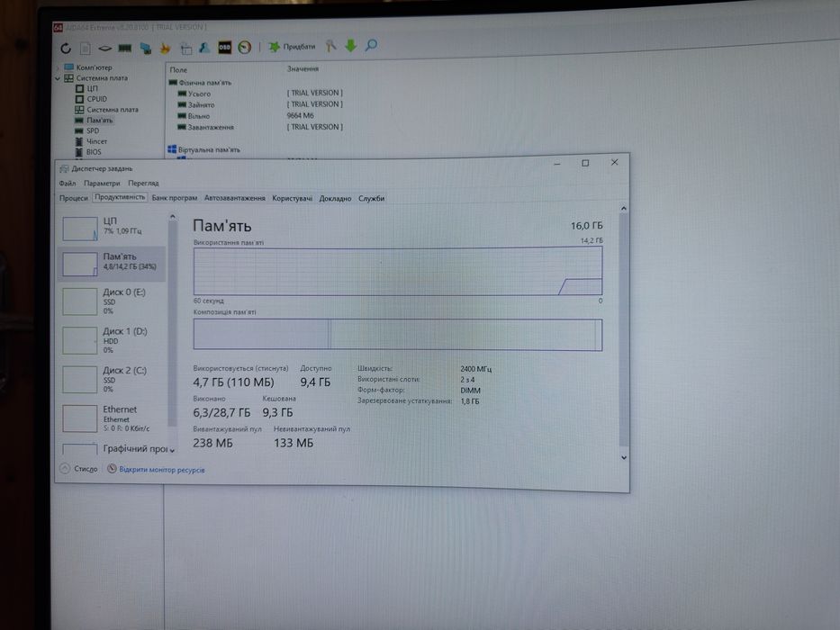Collapse the Системна плата parent tree node
This screenshot has height=630, width=840.
58,78
